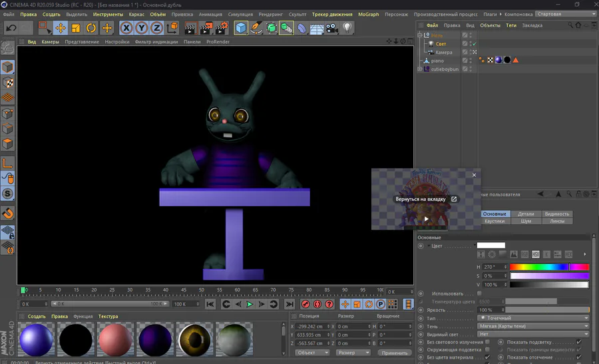
Task: Expand the Цвет color attribute arrow
Action: coord(429,246)
